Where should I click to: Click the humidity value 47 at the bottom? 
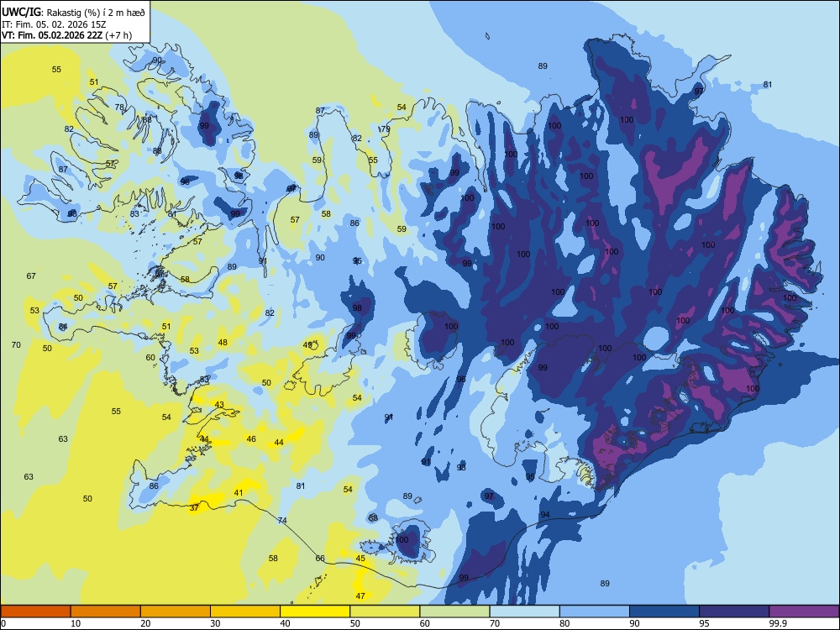[x=360, y=596]
